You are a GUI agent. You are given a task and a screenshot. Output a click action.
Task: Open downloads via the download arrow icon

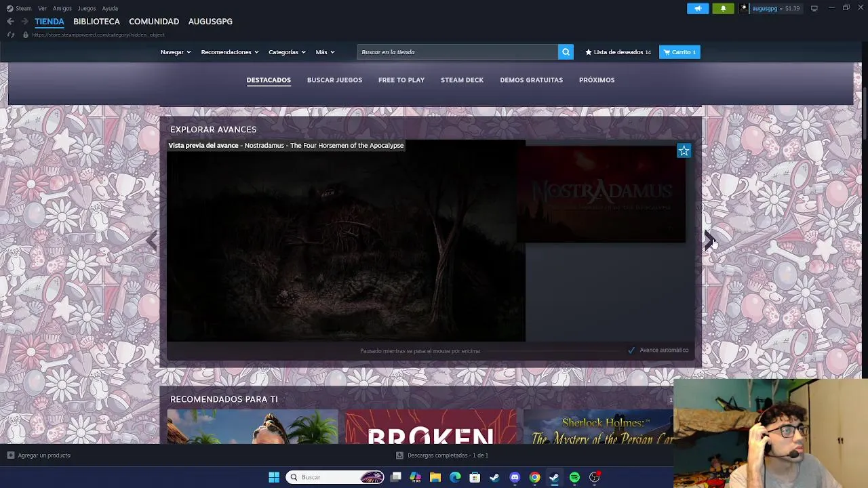[399, 455]
